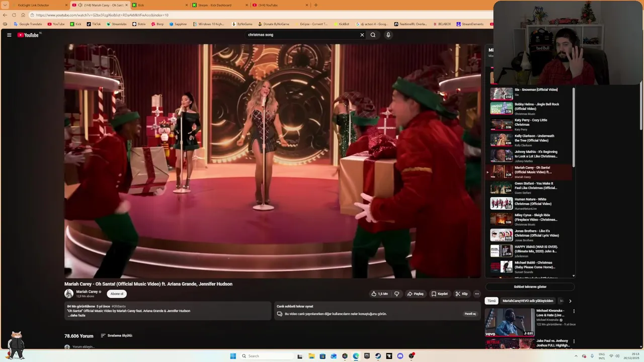Select the 'Tümü' filter chip
Image resolution: width=644 pixels, height=362 pixels.
click(x=492, y=301)
